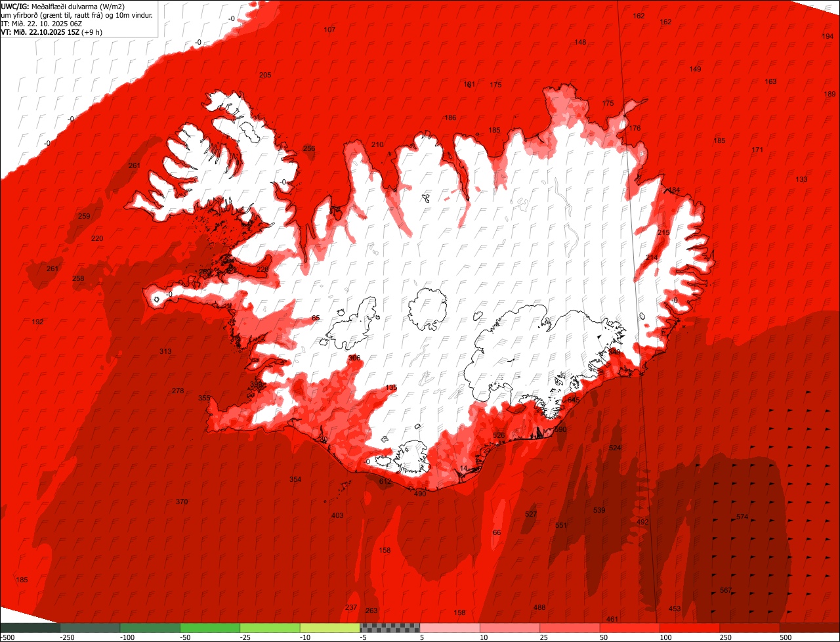Click the map value 403

tap(337, 516)
